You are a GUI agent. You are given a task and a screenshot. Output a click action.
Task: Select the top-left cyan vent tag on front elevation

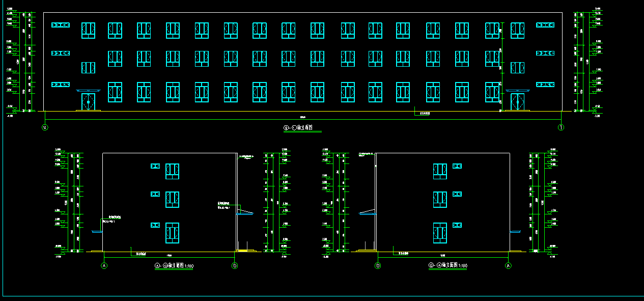pos(61,25)
